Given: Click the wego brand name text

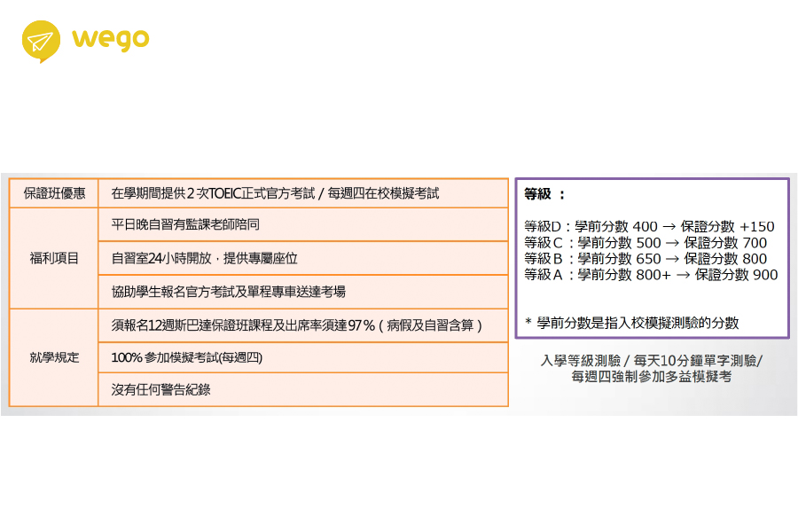Looking at the screenshot, I should click(111, 39).
